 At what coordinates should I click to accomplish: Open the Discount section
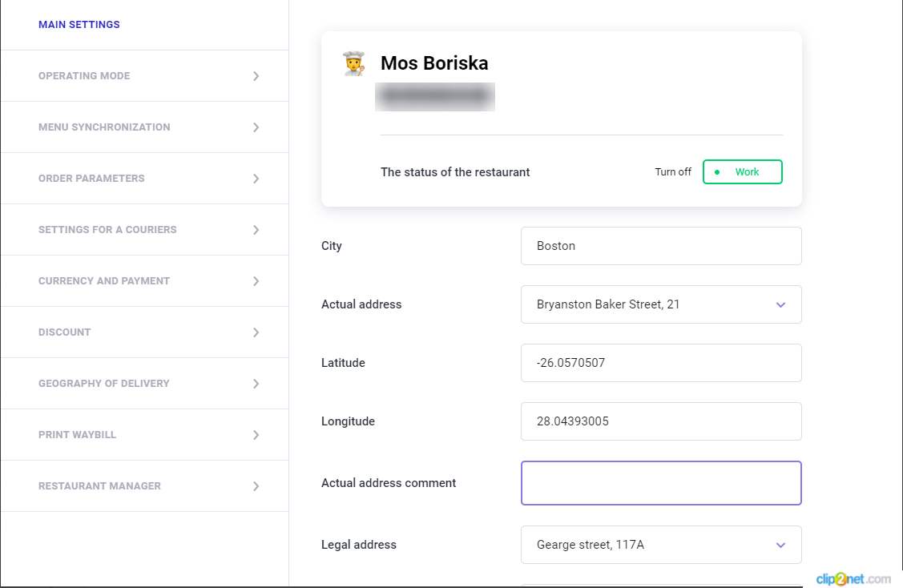[144, 332]
